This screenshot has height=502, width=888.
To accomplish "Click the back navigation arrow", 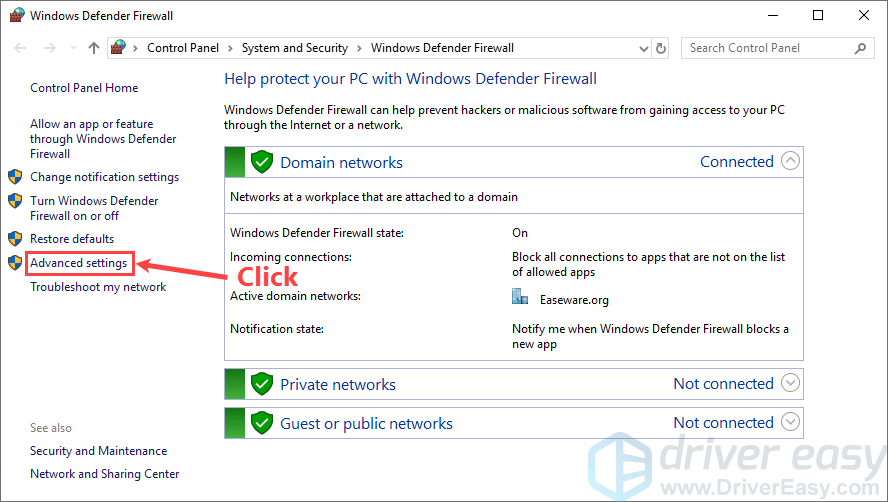I will (20, 48).
